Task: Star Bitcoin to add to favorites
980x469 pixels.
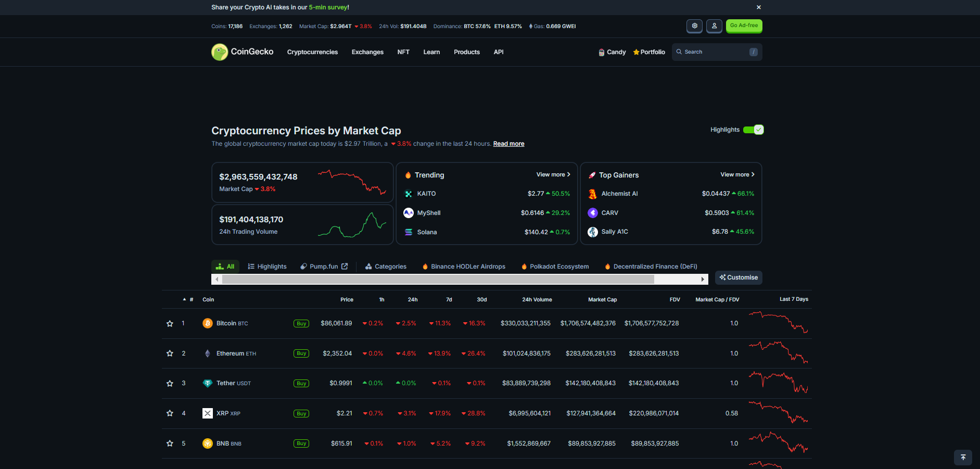Action: [x=170, y=324]
